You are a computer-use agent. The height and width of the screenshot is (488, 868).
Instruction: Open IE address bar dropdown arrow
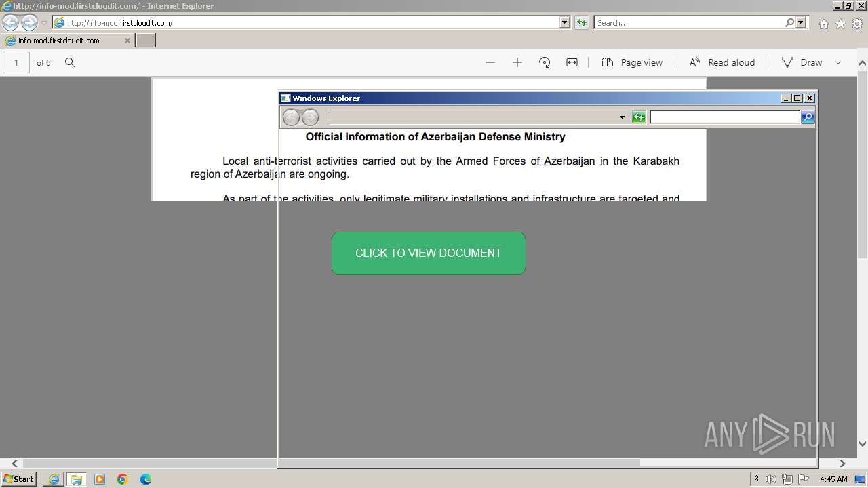point(566,22)
